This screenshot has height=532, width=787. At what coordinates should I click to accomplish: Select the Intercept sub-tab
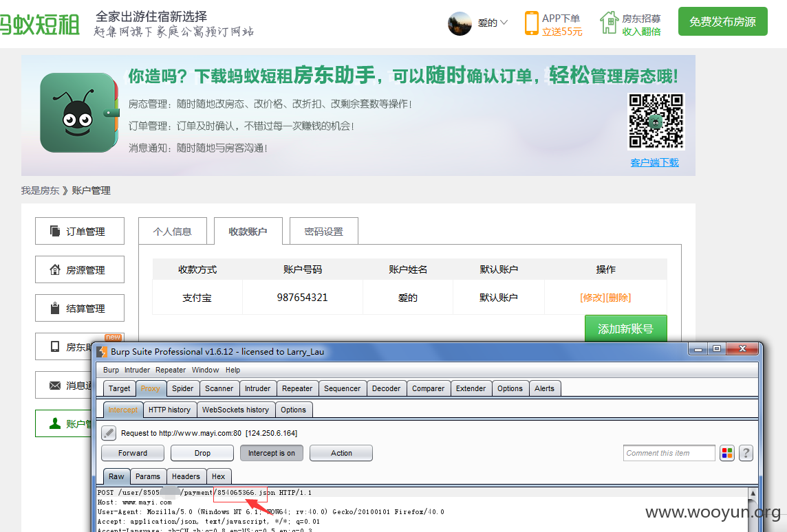(x=123, y=410)
